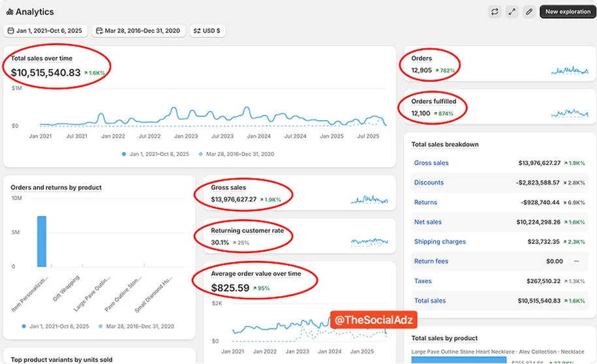This screenshot has width=597, height=364.
Task: Open the Gross sales breakdown link
Action: 431,163
